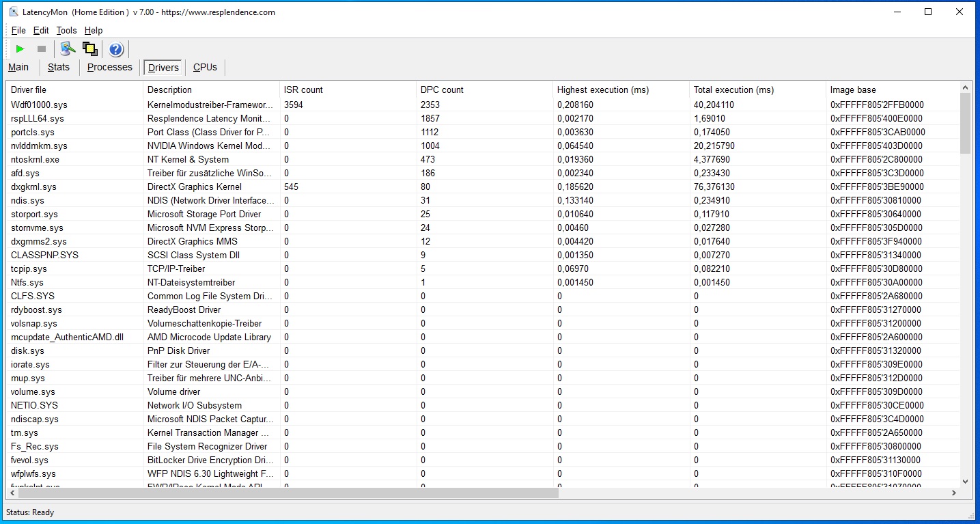Select the Ntfs.sys driver row
Viewport: 980px width, 524px height.
[x=483, y=282]
